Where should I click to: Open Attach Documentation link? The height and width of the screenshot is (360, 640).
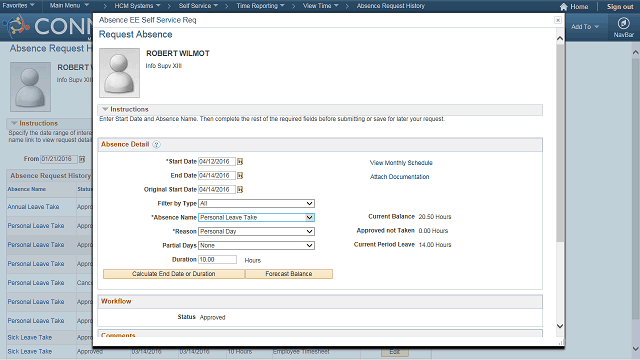[x=399, y=177]
